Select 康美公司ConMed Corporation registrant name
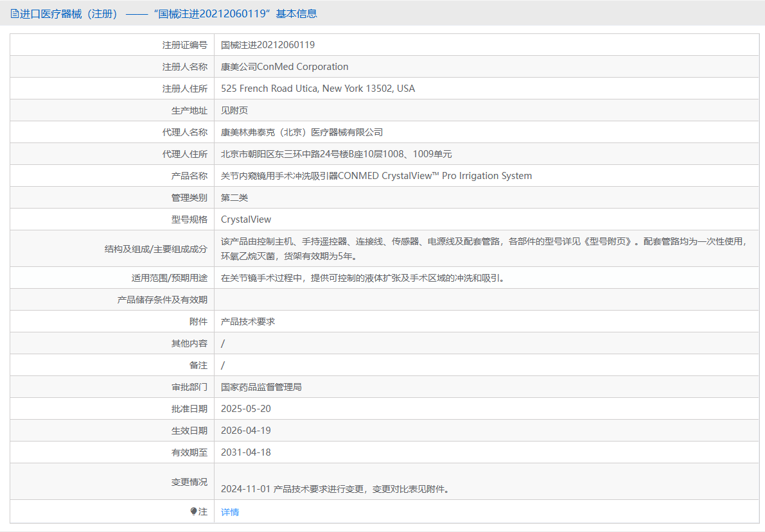This screenshot has width=765, height=532. pyautogui.click(x=285, y=67)
